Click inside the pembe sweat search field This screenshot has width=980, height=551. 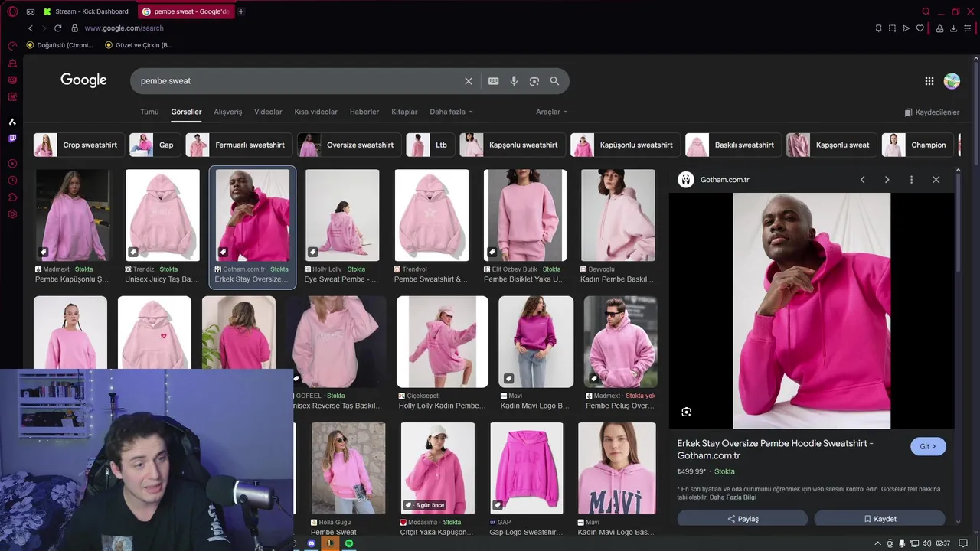click(x=299, y=81)
